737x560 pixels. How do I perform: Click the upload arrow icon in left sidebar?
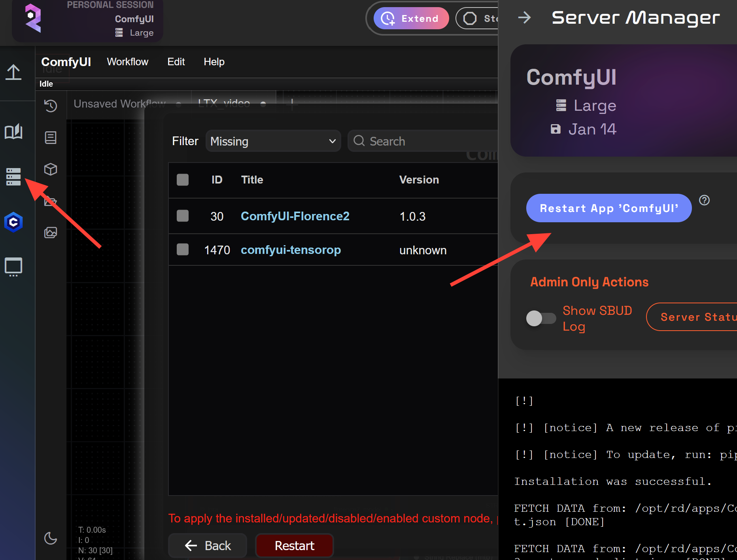tap(13, 72)
